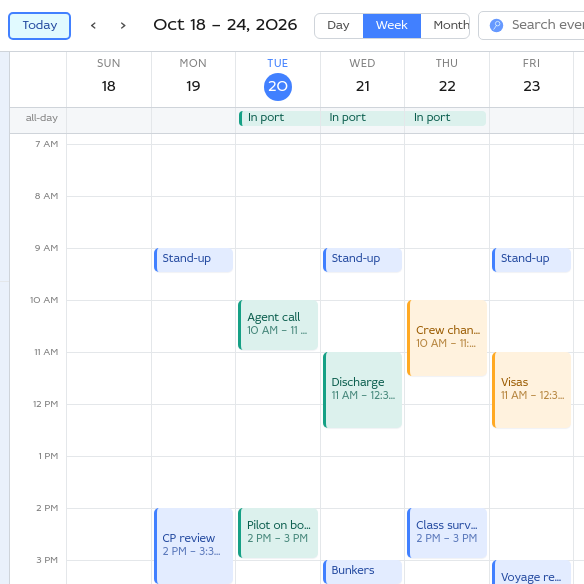Image resolution: width=584 pixels, height=584 pixels.
Task: Click the Today button
Action: 39,26
